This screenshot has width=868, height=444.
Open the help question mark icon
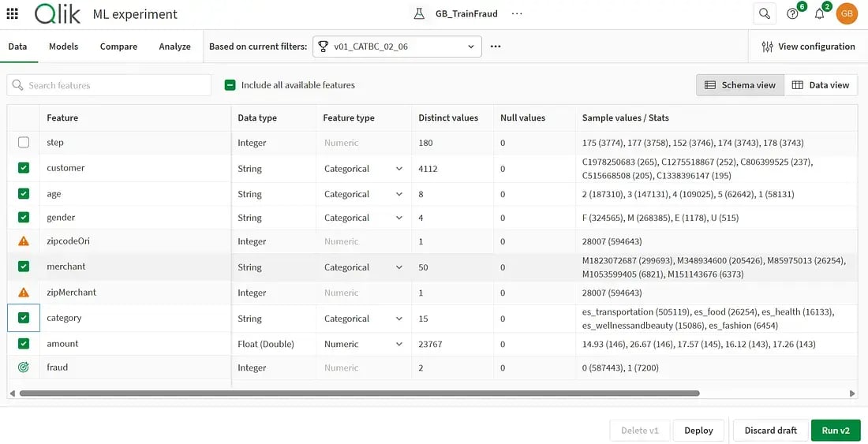tap(792, 13)
